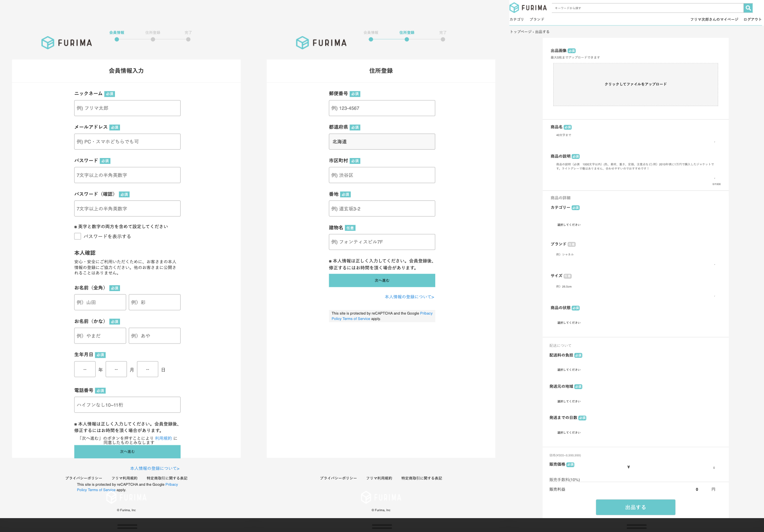Open the birth year dropdown
This screenshot has height=532, width=764.
(x=85, y=369)
